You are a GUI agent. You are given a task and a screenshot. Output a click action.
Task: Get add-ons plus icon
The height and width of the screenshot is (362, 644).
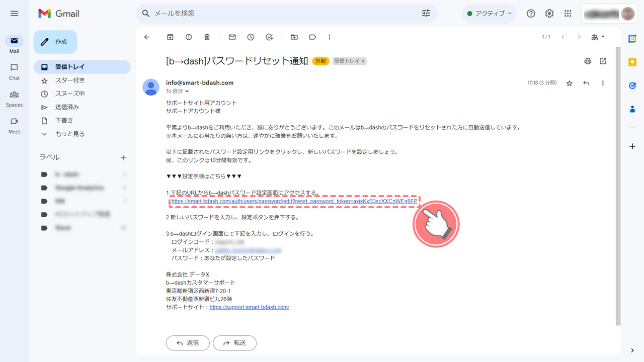632,146
